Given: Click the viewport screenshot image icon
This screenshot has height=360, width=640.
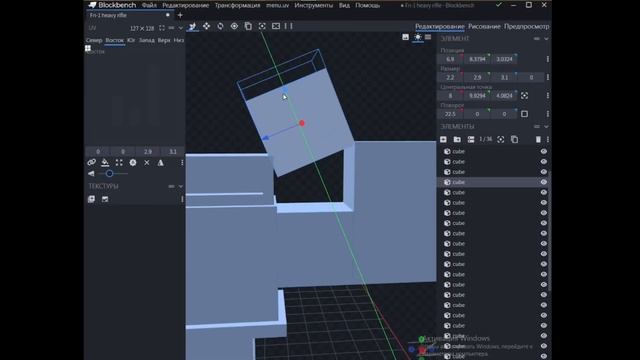Looking at the screenshot, I should click(x=405, y=37).
